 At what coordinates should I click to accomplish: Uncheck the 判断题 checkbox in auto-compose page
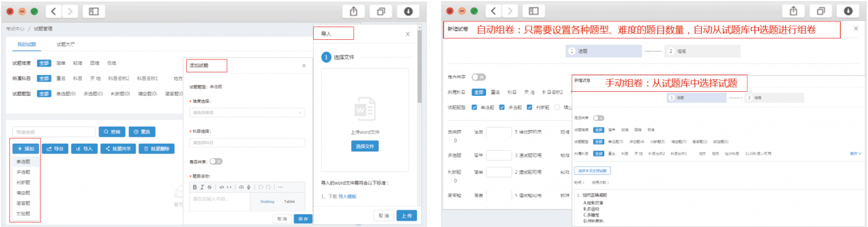click(529, 107)
